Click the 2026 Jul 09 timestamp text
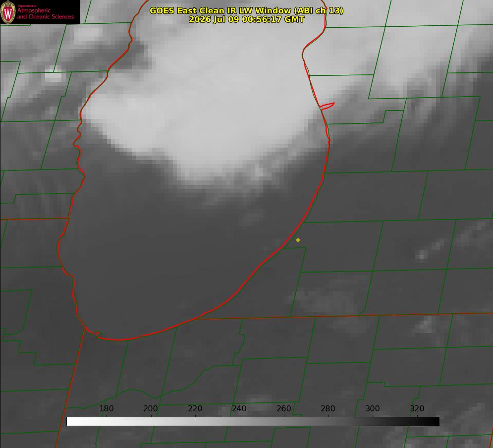493x448 pixels. [247, 19]
